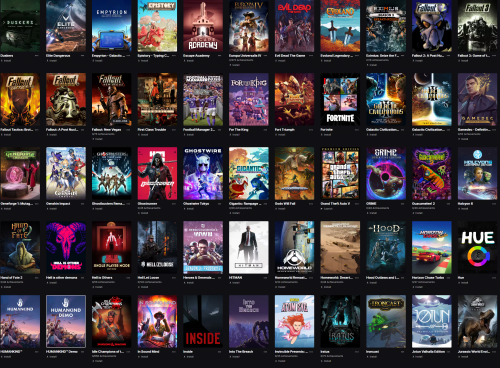
Task: Launch Grand Theft Auto V
Action: (327, 209)
